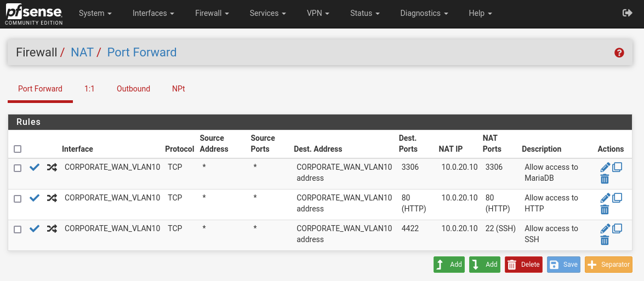Check the select-all rules checkbox

pyautogui.click(x=18, y=149)
